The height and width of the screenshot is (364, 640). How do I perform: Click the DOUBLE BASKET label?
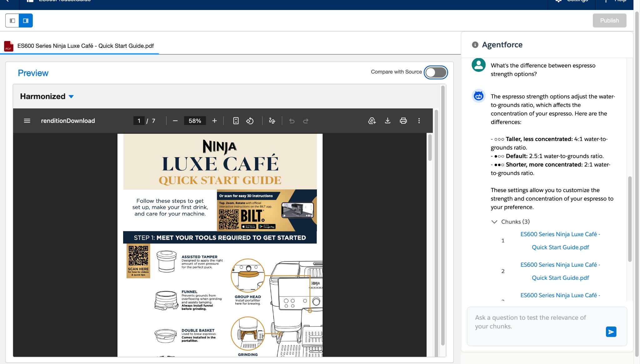198,330
